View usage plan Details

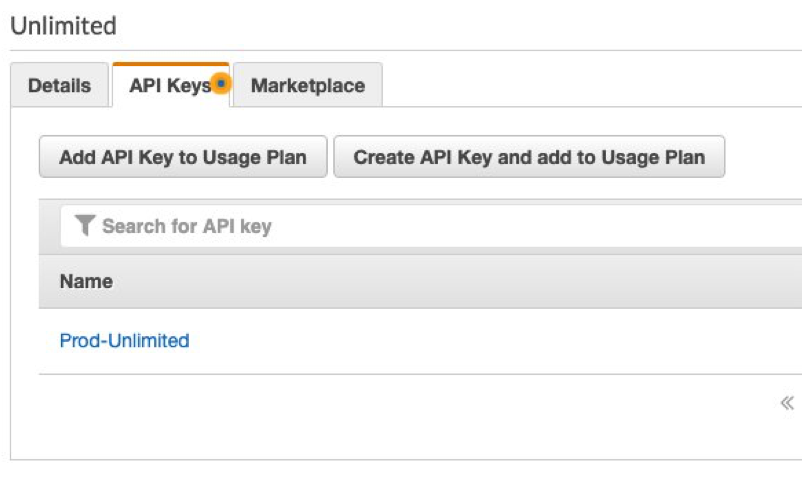59,86
